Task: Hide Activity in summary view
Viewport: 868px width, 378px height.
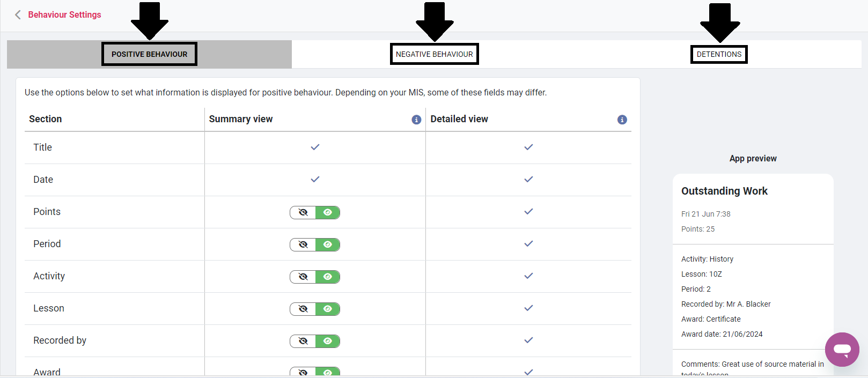Action: (303, 277)
